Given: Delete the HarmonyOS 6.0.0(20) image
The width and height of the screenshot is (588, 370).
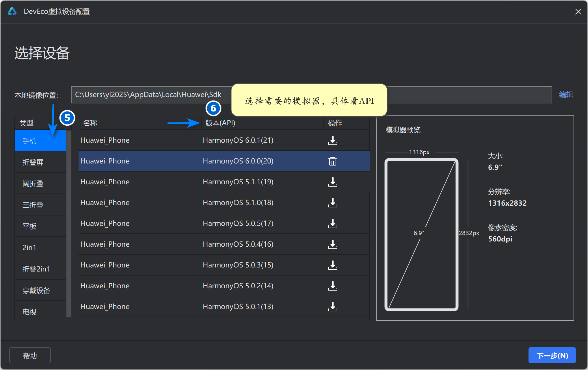Looking at the screenshot, I should 332,161.
